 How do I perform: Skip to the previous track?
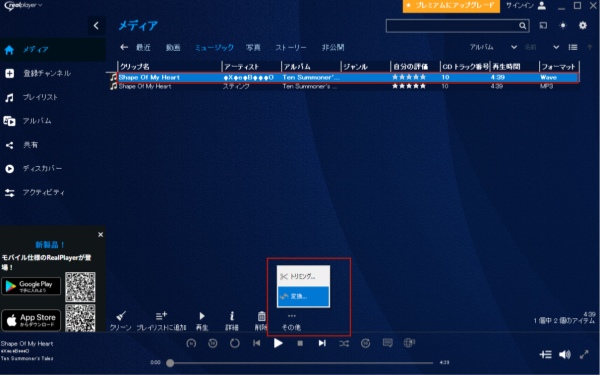point(256,343)
